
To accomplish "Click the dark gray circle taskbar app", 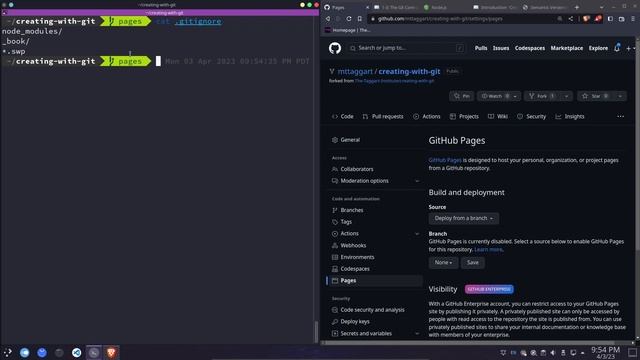I will tap(59, 353).
